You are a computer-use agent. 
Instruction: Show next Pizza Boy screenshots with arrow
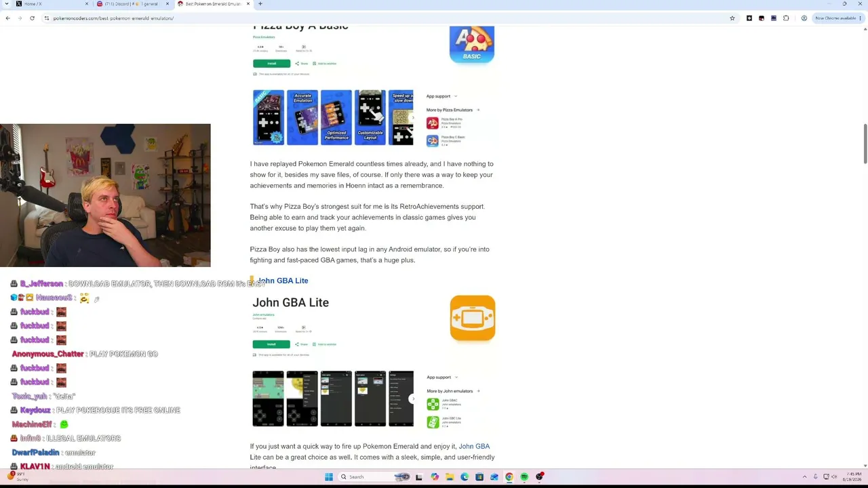[412, 117]
